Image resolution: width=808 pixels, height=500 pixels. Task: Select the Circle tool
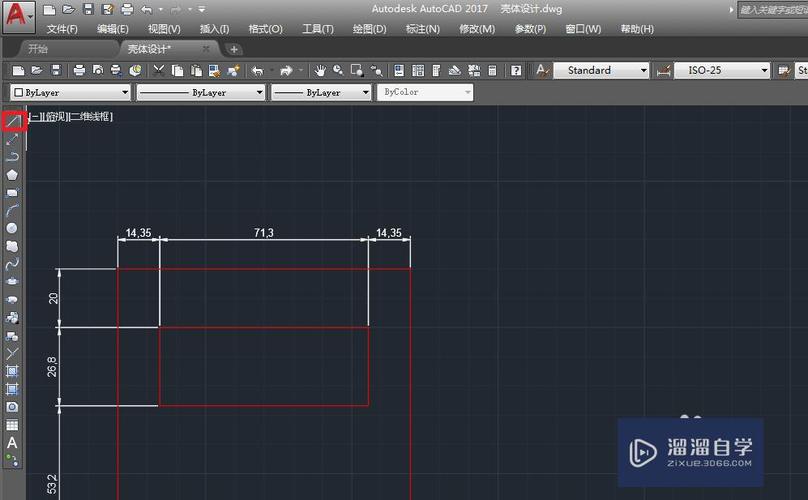coord(12,228)
